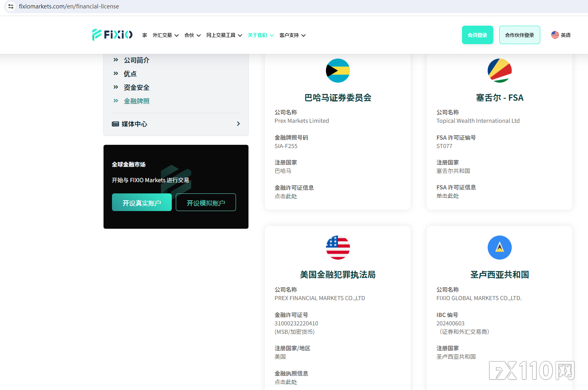
Task: Click the 媒体中心 newspaper icon
Action: pos(115,124)
